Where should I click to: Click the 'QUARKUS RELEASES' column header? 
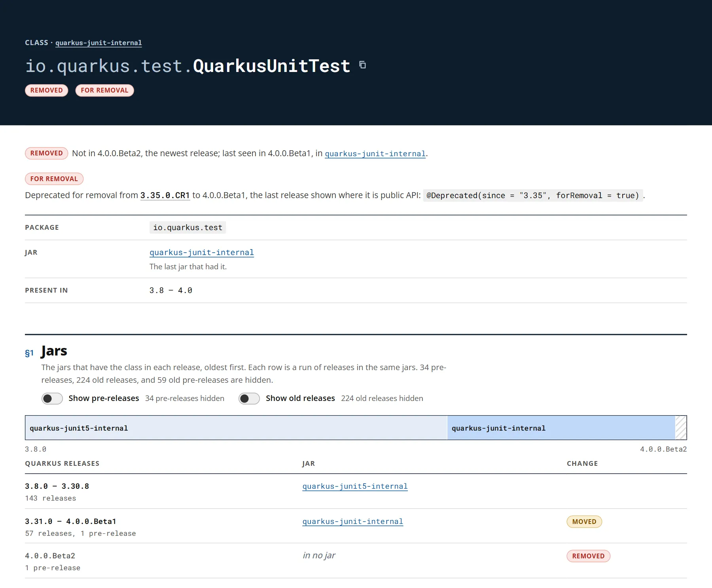(x=62, y=463)
